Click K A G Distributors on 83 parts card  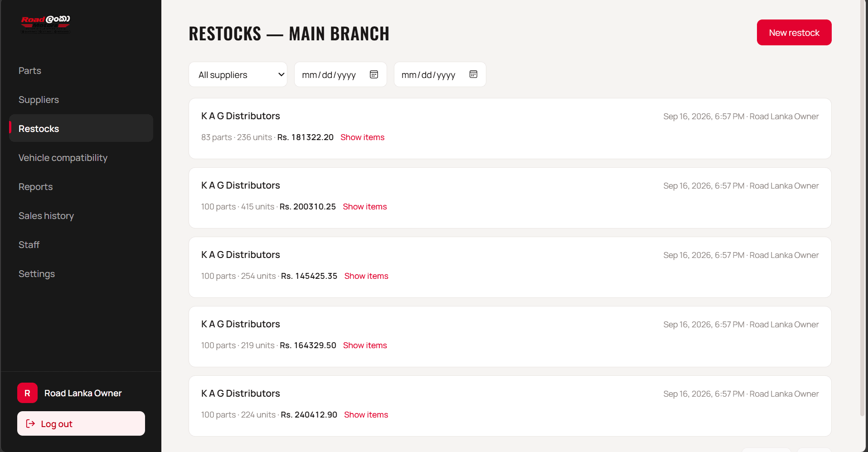pos(241,116)
